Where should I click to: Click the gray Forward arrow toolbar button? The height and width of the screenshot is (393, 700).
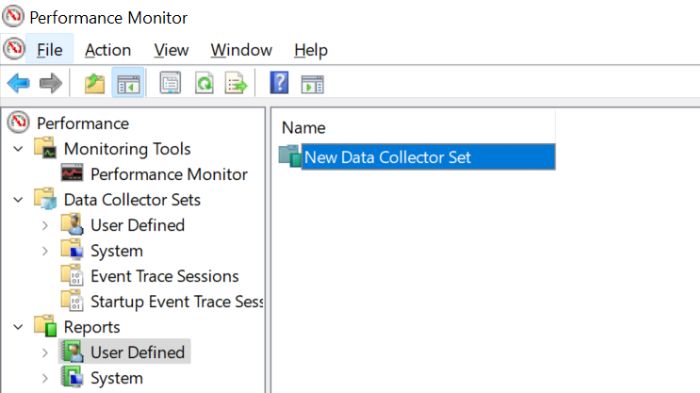(x=50, y=83)
